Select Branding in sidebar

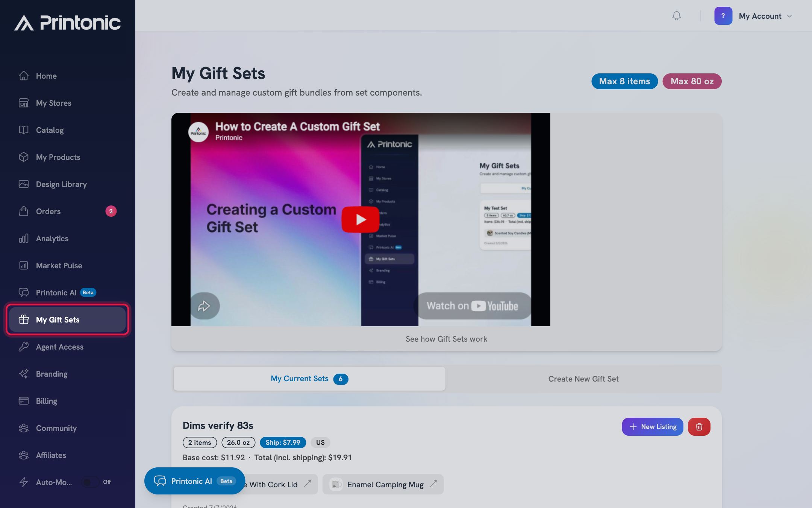click(x=67, y=374)
